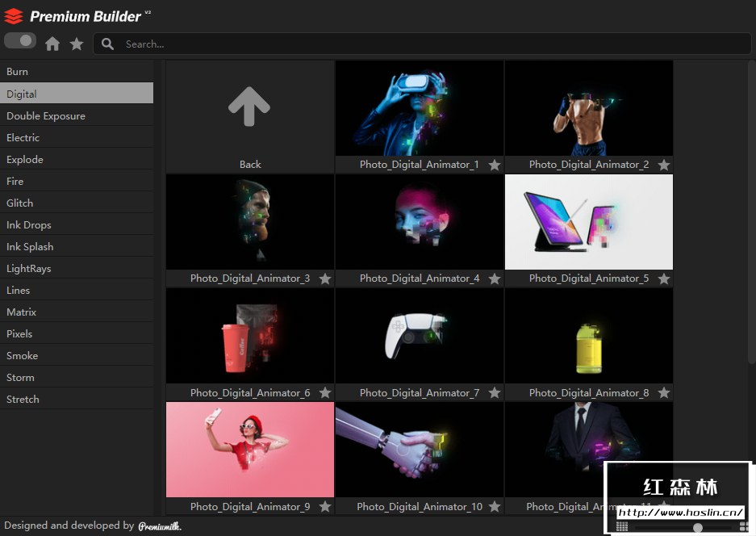
Task: Choose the Explode category
Action: click(77, 159)
